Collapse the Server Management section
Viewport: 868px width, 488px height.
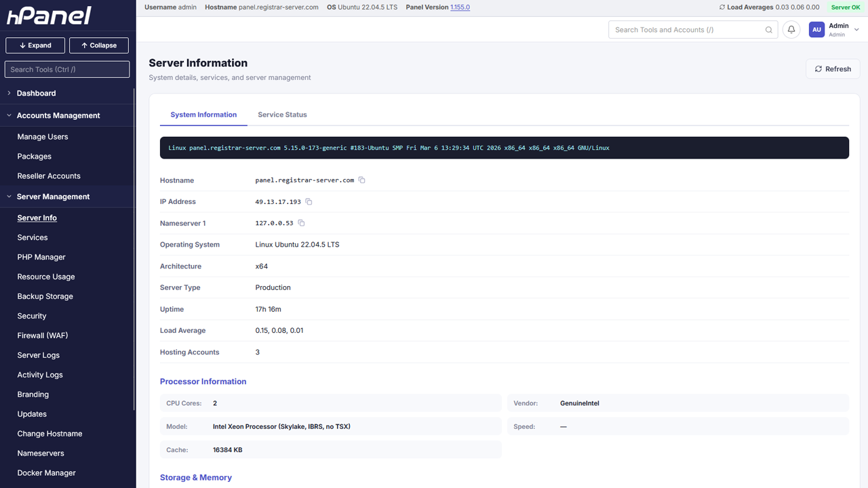click(x=9, y=197)
